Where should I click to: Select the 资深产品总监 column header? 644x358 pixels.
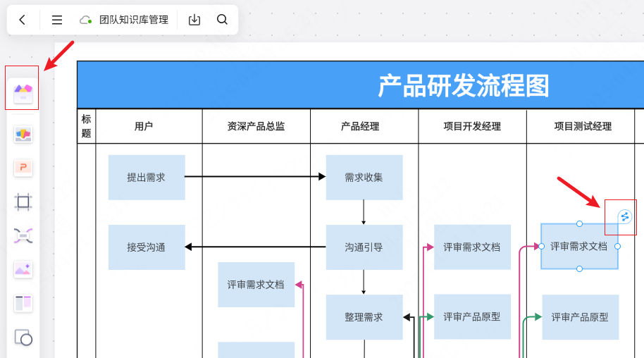tap(256, 126)
